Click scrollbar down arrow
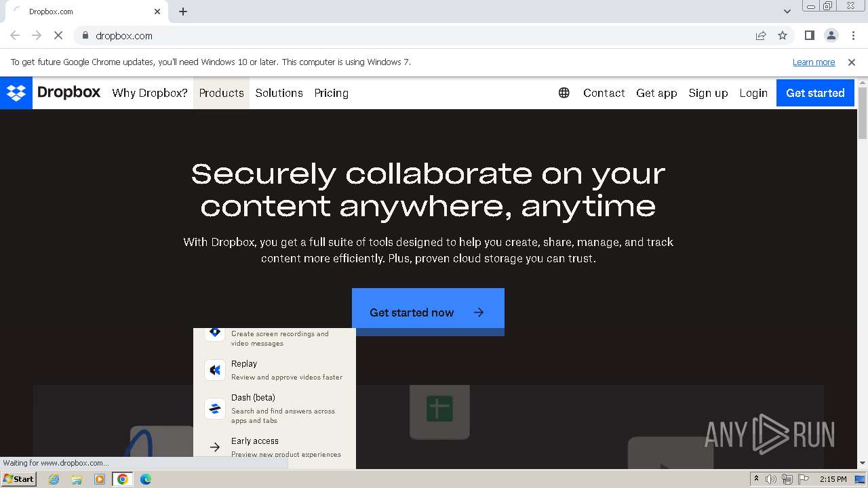 click(863, 464)
